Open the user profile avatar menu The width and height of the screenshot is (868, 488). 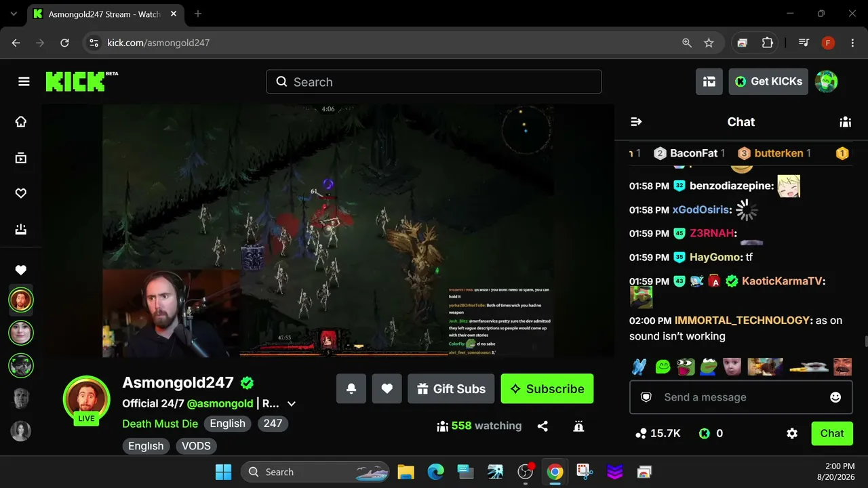[826, 81]
